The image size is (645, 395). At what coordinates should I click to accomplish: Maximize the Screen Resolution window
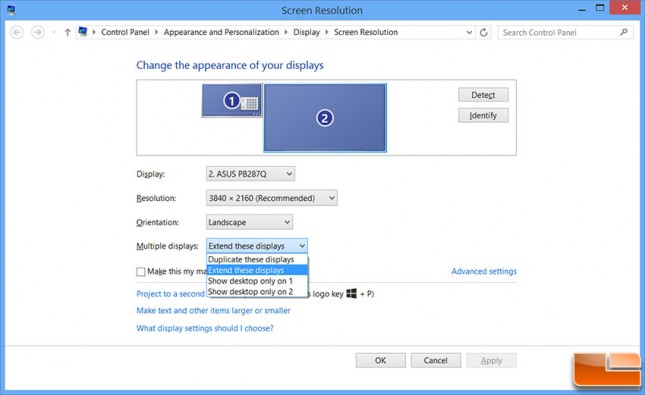(x=600, y=8)
